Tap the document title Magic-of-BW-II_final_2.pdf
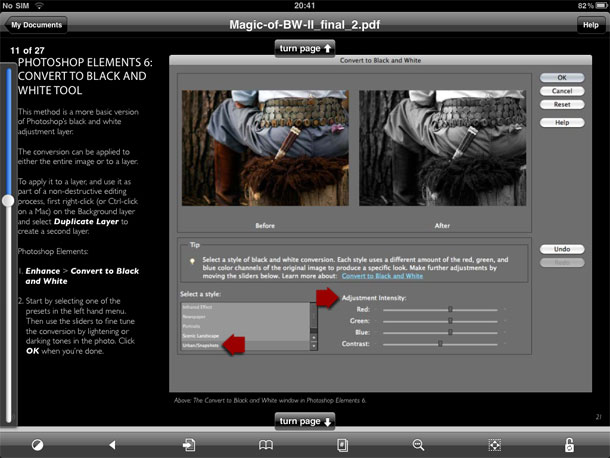Screen dimensions: 610x458 point(305,25)
